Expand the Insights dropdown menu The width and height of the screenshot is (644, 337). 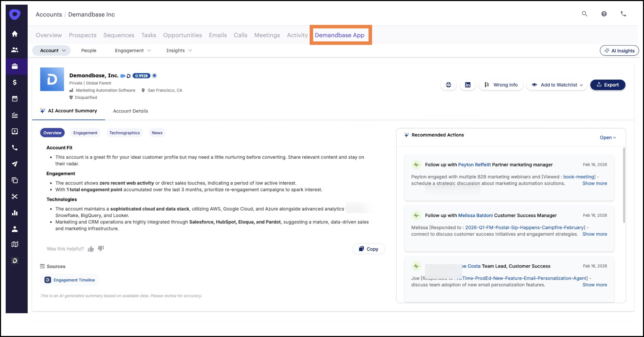(x=179, y=50)
